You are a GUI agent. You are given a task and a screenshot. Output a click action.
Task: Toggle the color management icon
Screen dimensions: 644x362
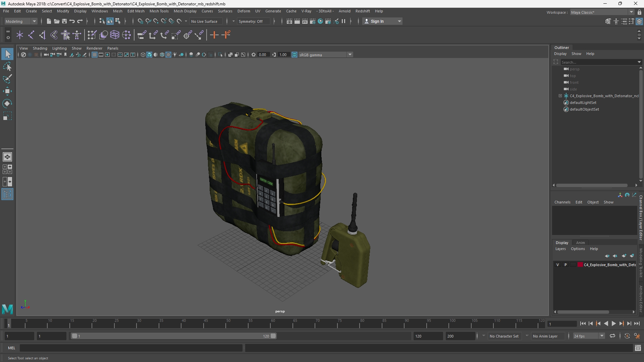(x=294, y=55)
